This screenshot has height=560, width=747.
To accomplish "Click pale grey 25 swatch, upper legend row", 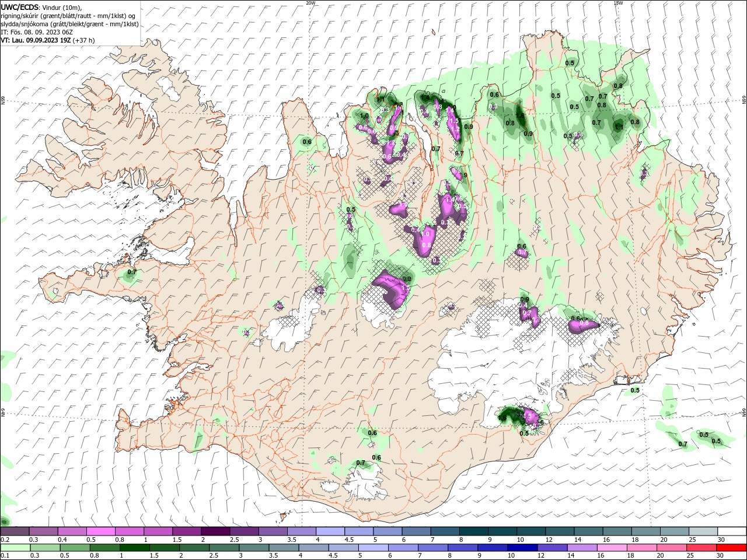I will (x=702, y=531).
